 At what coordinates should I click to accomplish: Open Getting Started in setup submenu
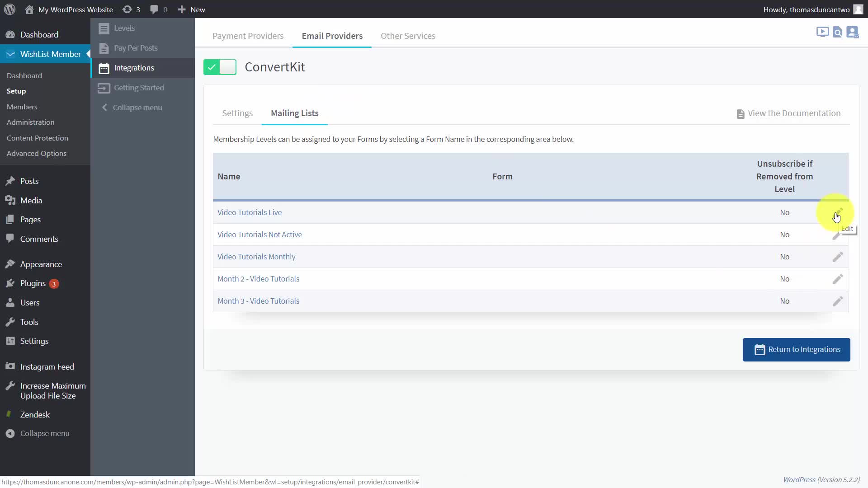(x=139, y=88)
